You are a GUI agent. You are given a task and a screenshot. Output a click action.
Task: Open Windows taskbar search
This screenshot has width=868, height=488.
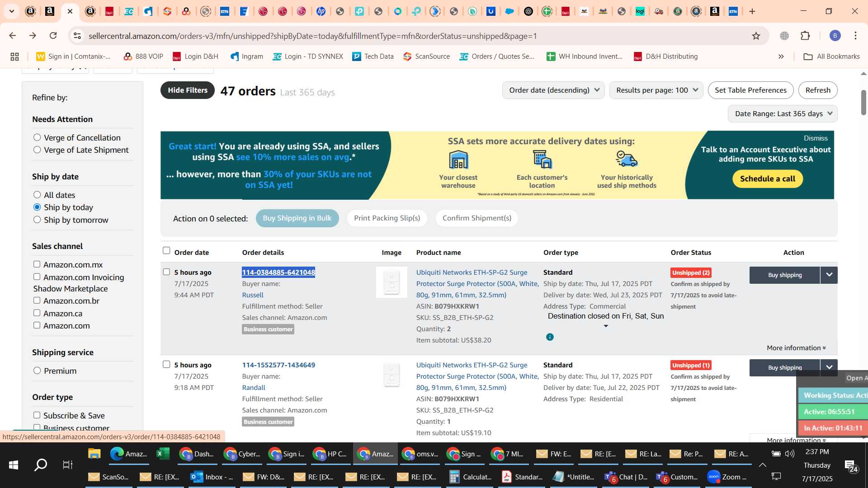(41, 465)
